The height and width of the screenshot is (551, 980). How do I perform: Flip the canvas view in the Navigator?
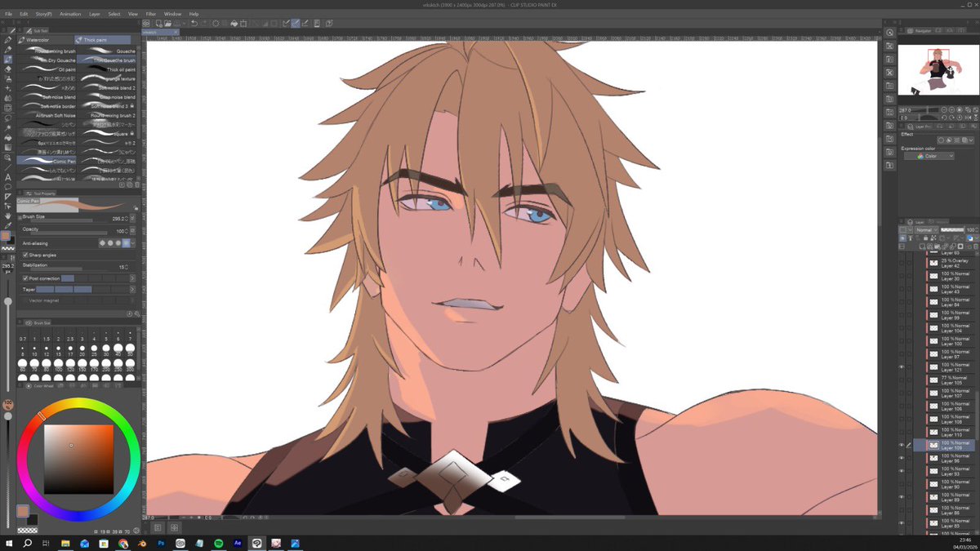[x=969, y=118]
